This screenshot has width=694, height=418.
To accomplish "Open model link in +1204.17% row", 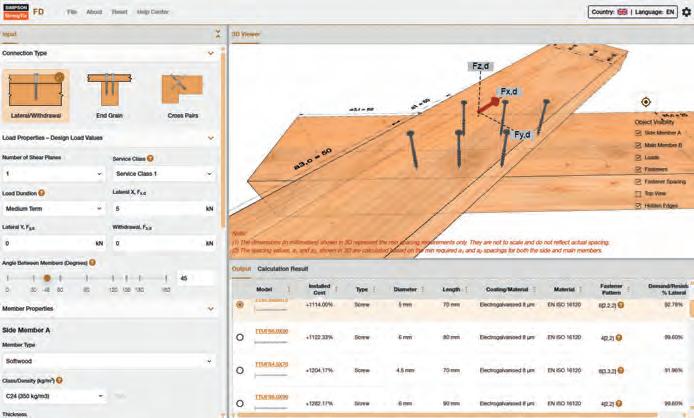I will [x=272, y=364].
